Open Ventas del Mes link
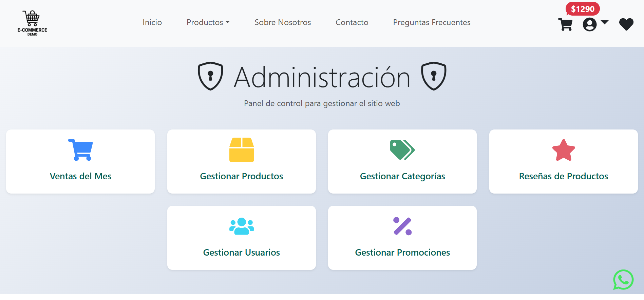Screen dimensions: 644x300 (80, 176)
